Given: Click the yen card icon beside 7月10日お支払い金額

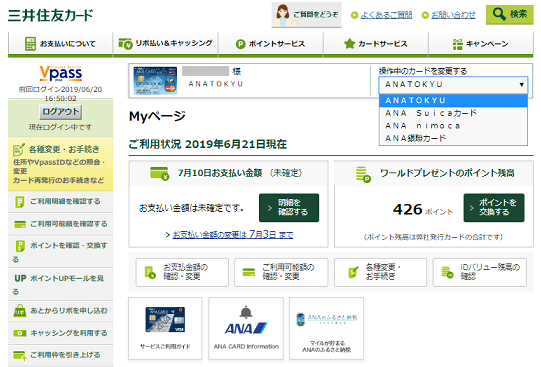Looking at the screenshot, I should pos(160,173).
